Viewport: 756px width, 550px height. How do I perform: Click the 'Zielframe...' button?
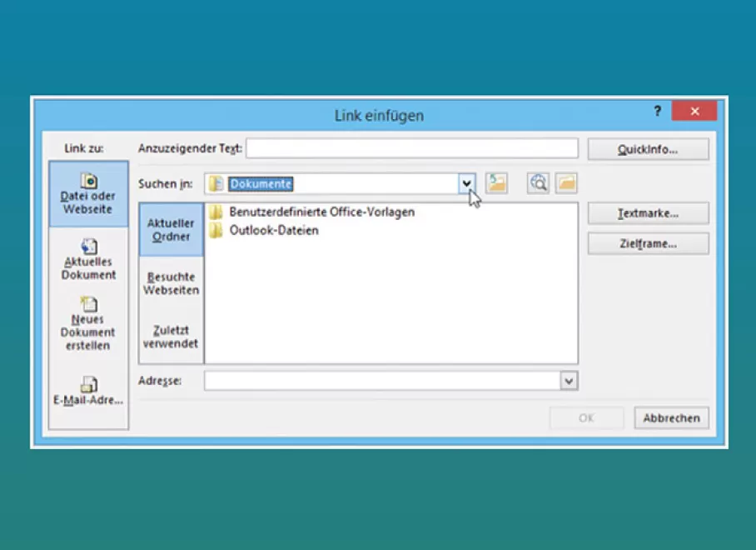click(x=648, y=243)
